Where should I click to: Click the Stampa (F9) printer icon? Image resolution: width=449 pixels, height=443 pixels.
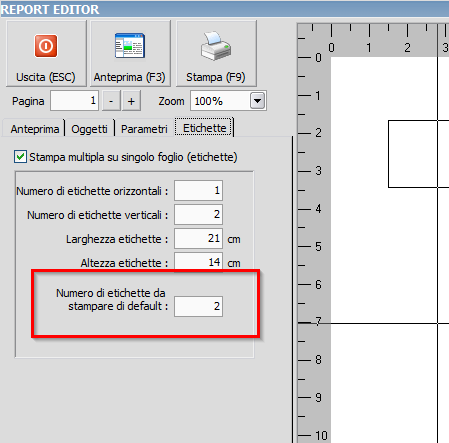(x=216, y=46)
